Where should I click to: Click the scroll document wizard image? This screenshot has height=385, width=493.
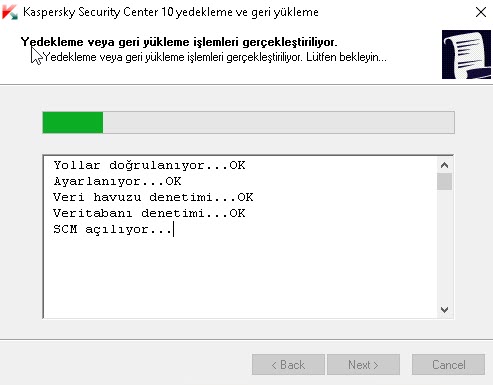click(466, 54)
